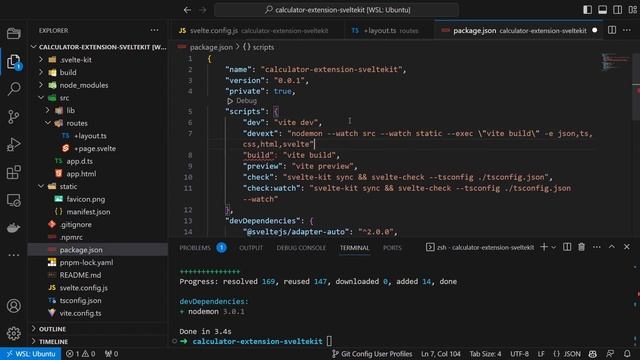Change UTF-8 encoding in status bar

pyautogui.click(x=519, y=354)
